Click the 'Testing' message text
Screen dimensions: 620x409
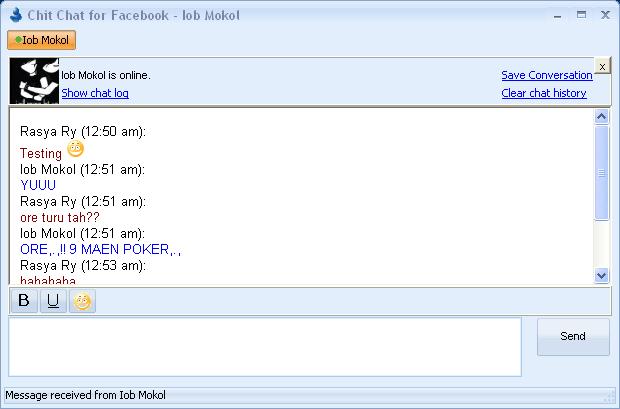click(x=41, y=153)
